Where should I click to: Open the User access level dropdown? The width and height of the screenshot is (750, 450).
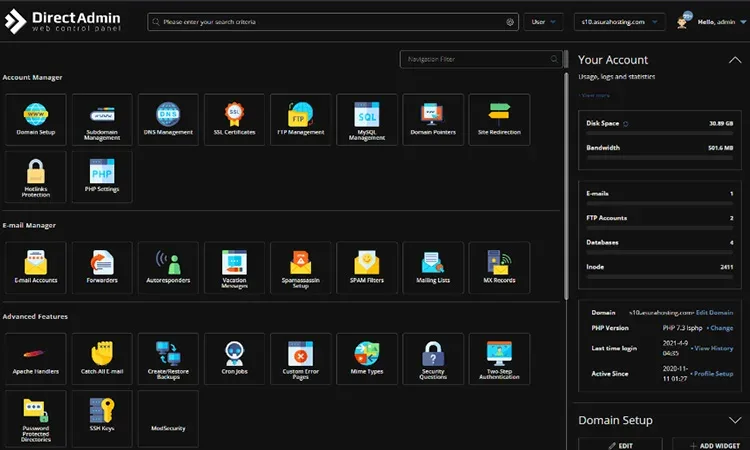pos(543,22)
